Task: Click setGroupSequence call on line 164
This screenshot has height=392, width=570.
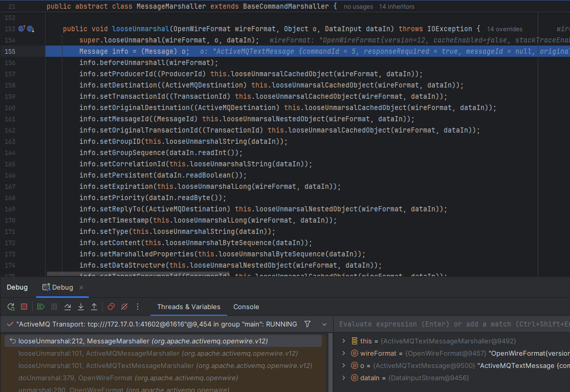Action: coord(133,153)
